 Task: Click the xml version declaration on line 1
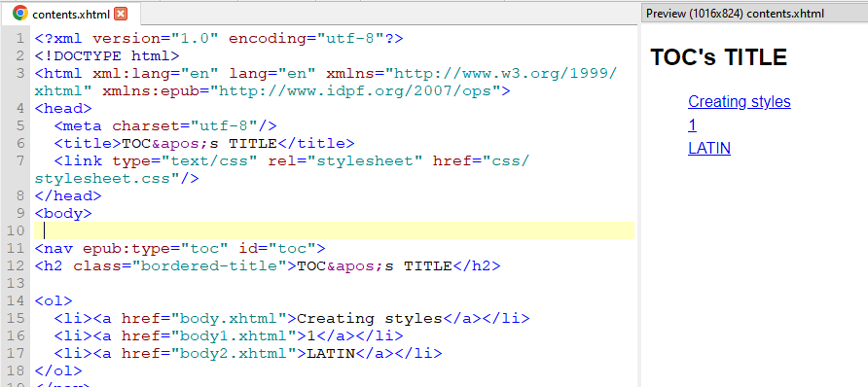tap(219, 39)
